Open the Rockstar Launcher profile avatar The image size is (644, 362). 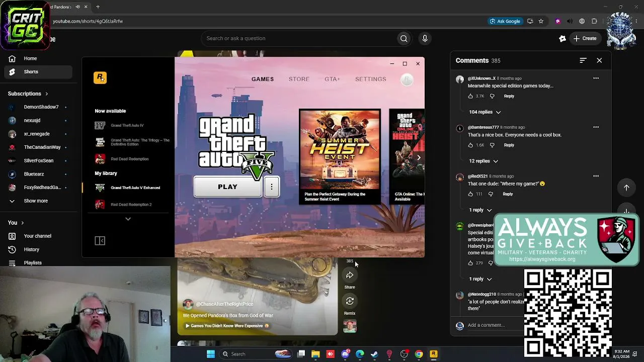(407, 79)
